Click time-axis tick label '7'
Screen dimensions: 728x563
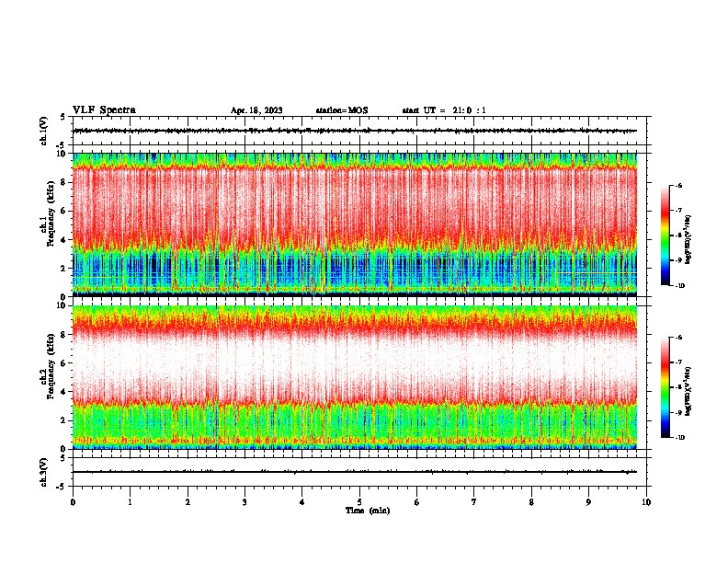tap(474, 502)
